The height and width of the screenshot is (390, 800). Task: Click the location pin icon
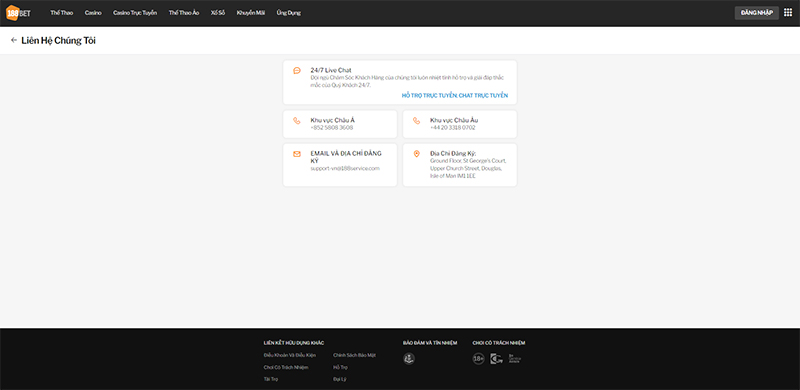pos(416,154)
